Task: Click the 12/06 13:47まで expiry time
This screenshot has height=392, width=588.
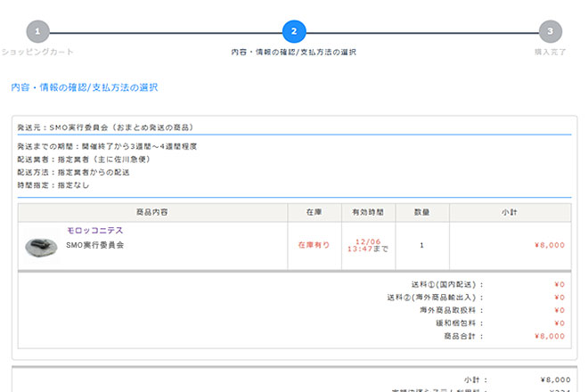Action: click(x=368, y=245)
